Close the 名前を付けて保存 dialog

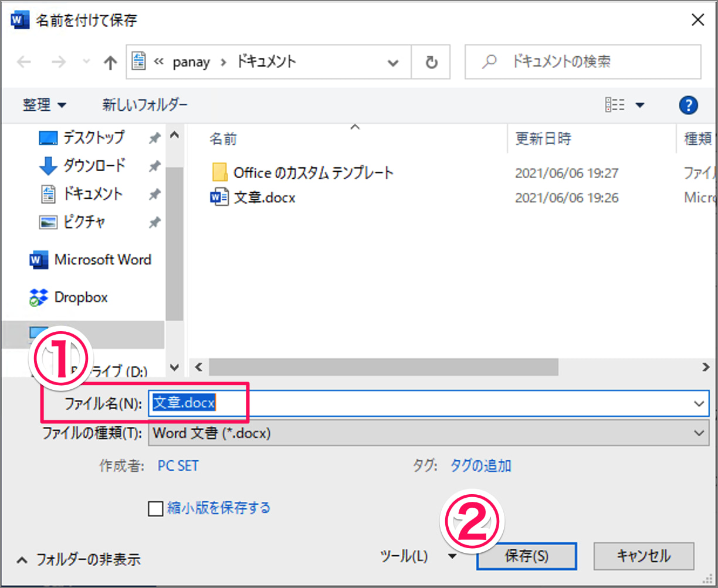698,20
